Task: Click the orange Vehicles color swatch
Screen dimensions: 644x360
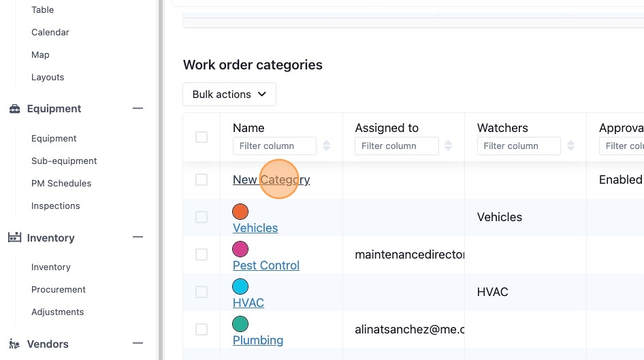Action: click(x=240, y=212)
